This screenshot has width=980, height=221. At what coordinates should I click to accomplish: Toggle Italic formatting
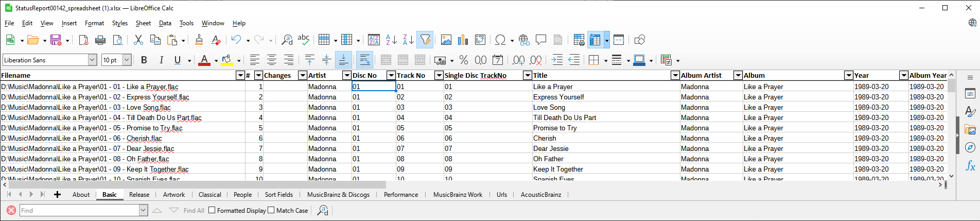pos(161,60)
